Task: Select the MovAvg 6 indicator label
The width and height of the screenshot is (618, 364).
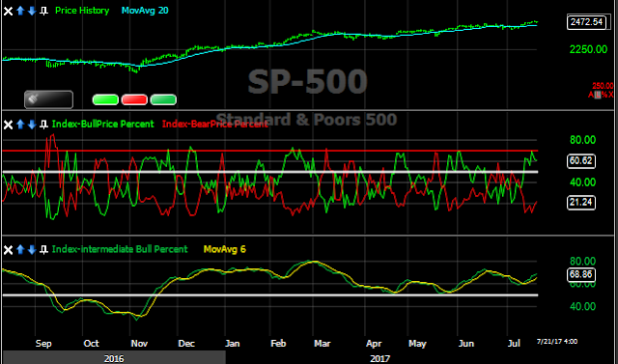Action: point(225,249)
